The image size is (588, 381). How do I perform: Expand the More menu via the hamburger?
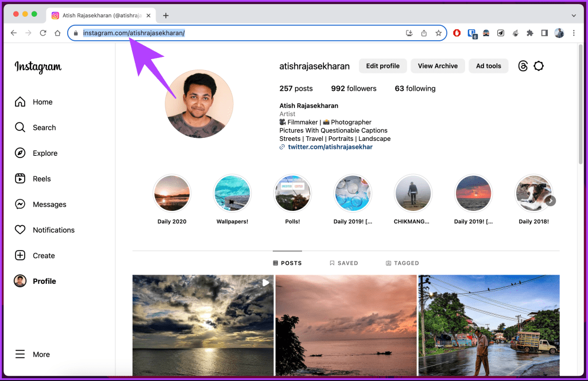click(x=35, y=354)
